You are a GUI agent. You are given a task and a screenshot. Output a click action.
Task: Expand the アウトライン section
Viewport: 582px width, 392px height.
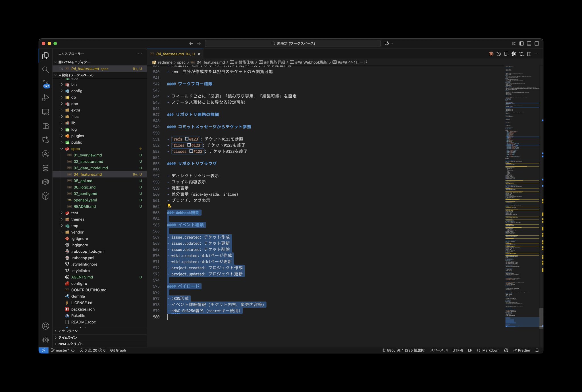[68, 331]
